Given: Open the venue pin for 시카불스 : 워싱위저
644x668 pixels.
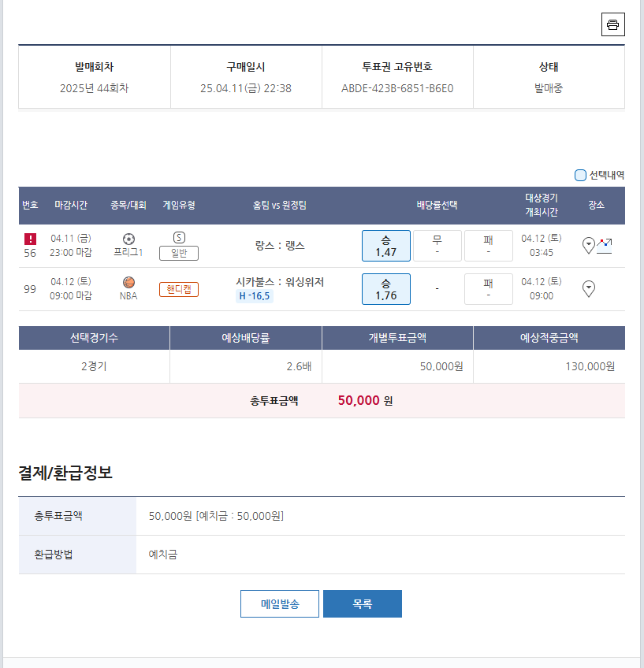Looking at the screenshot, I should 588,288.
